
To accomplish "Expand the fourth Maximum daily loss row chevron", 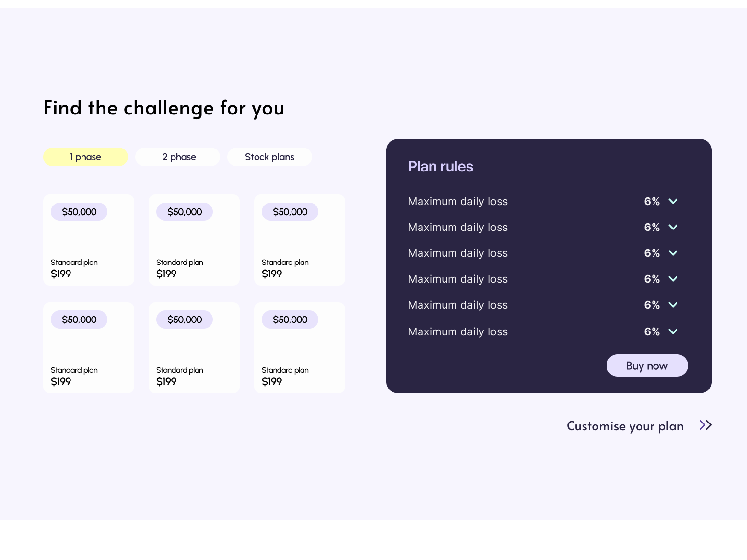I will point(673,279).
